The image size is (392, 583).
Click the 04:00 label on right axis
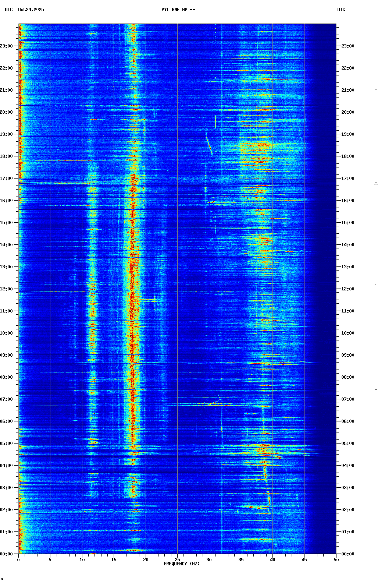[348, 466]
